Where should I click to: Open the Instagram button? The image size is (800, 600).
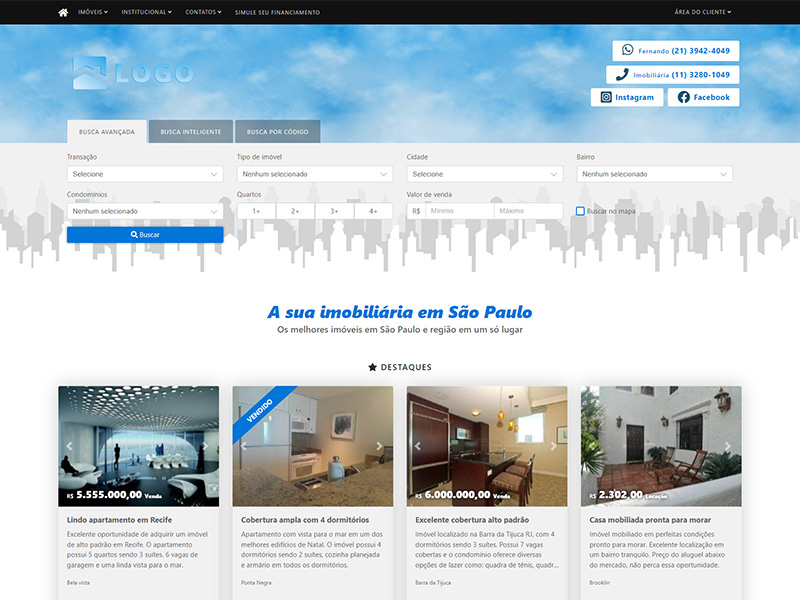click(627, 97)
